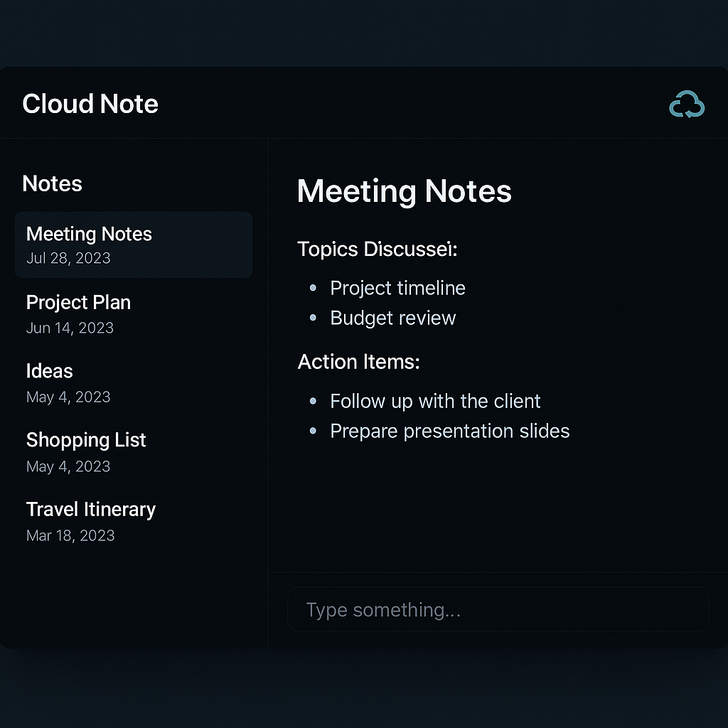Click the cloud sync icon
The width and height of the screenshot is (728, 728).
[x=687, y=104]
